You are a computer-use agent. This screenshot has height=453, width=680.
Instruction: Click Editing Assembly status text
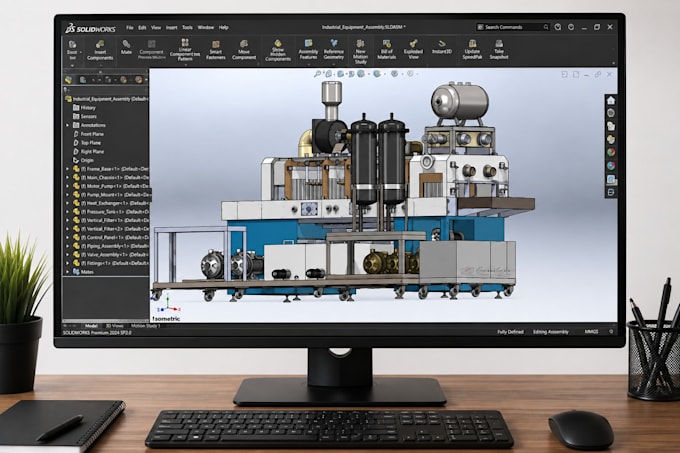550,332
